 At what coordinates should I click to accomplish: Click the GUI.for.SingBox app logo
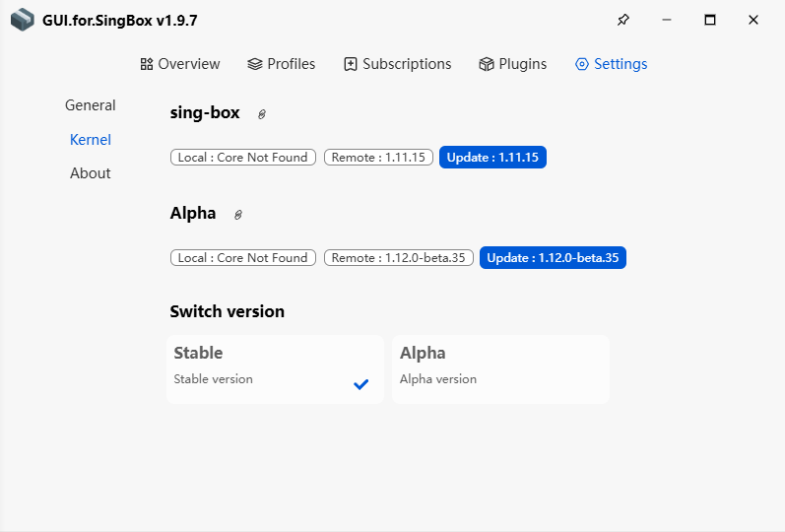coord(22,20)
